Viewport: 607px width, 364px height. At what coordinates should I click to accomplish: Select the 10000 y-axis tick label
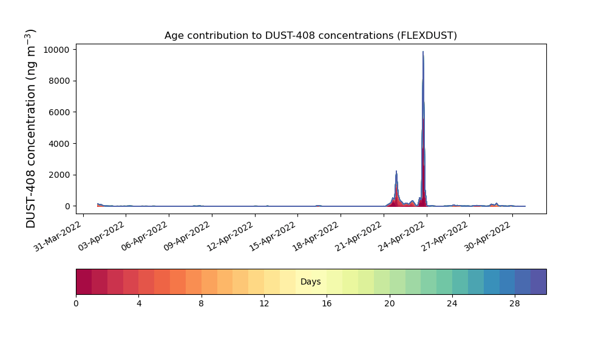(58, 50)
